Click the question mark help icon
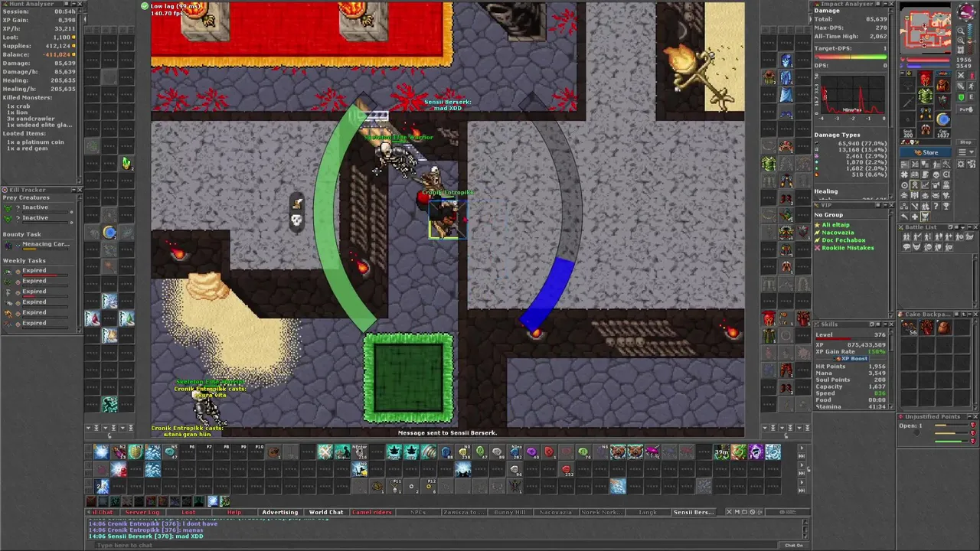The width and height of the screenshot is (980, 551). 936,206
